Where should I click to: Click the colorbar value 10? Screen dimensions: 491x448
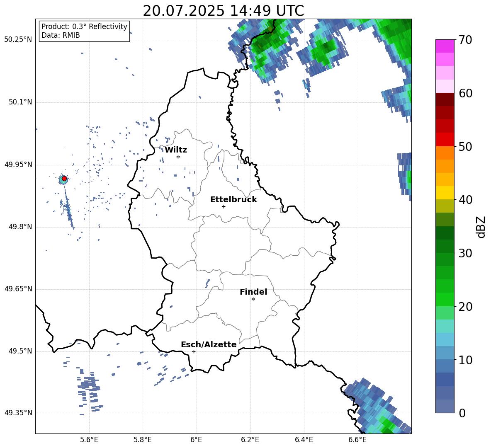465,360
